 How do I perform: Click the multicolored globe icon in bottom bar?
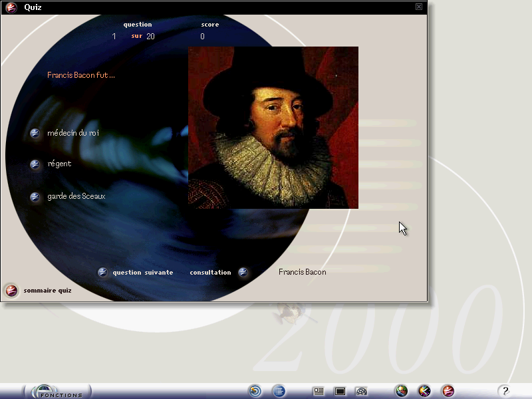[x=402, y=391]
